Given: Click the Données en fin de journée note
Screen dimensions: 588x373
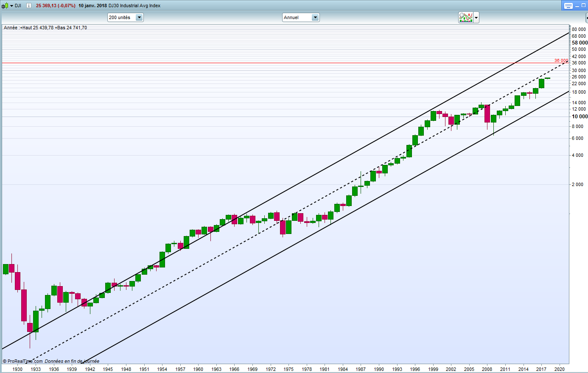Looking at the screenshot, I should [x=72, y=361].
